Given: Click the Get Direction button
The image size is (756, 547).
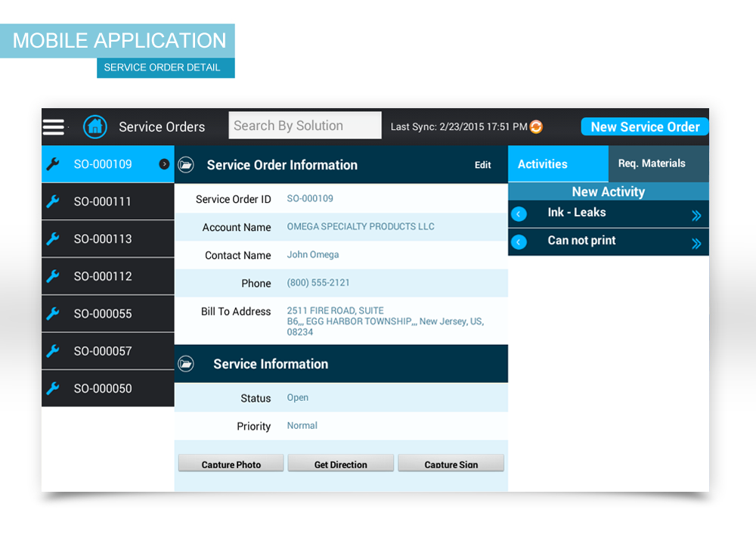Looking at the screenshot, I should [341, 464].
